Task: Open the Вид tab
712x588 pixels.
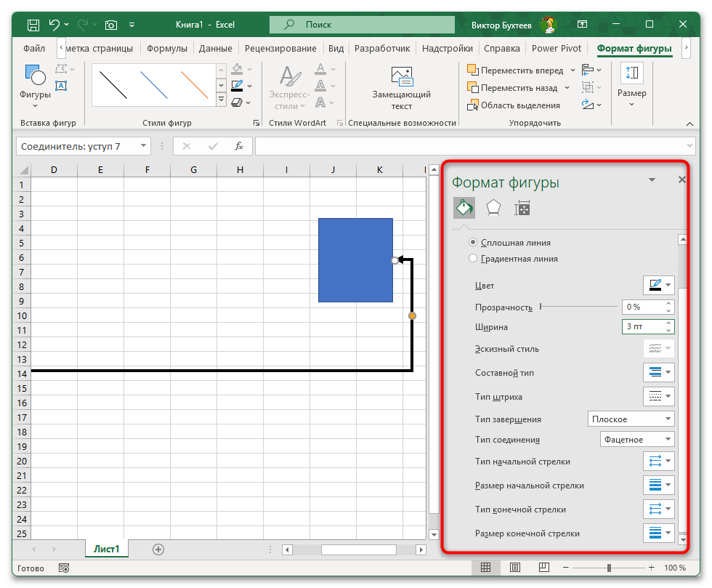Action: click(336, 48)
